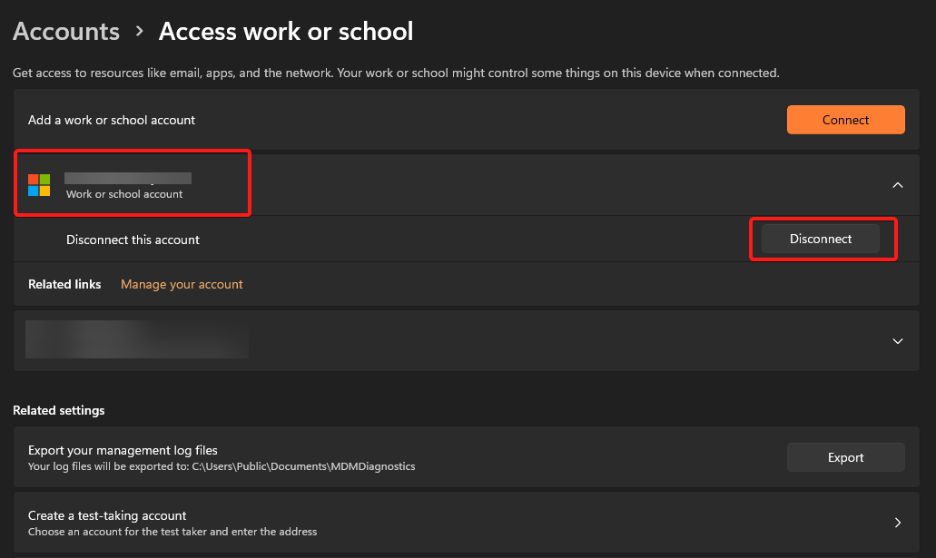Viewport: 936px width, 558px height.
Task: Select the Work or school account label
Action: (x=124, y=194)
